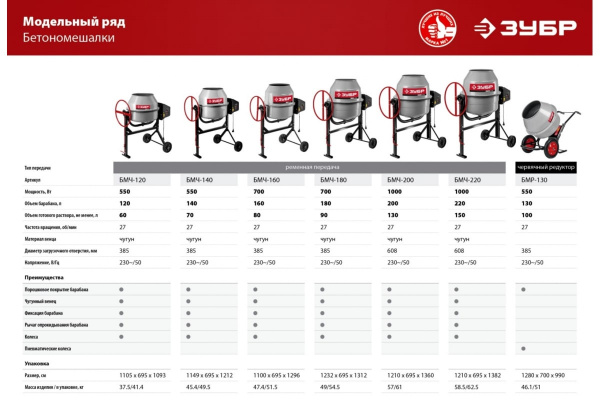Image resolution: width=600 pixels, height=400 pixels.
Task: Click the power value 1000 for БМЧ-200
Action: pos(395,192)
